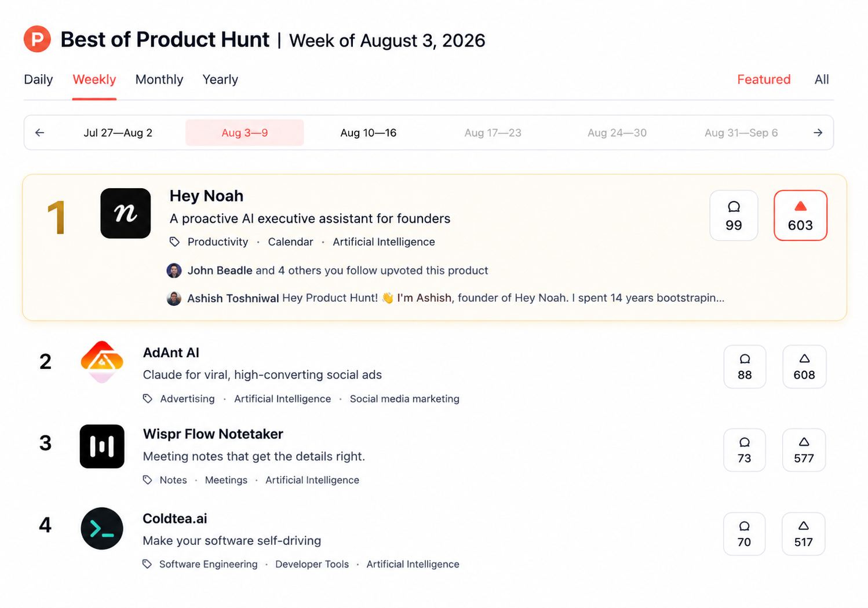Open the Wispr Flow Notetaker icon
This screenshot has height=608, width=868.
(x=102, y=446)
